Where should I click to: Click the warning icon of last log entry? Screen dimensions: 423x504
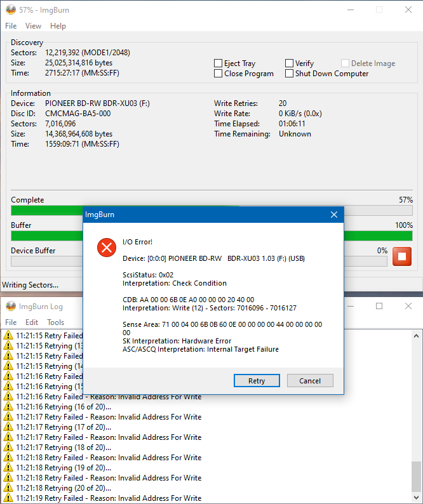tap(8, 498)
